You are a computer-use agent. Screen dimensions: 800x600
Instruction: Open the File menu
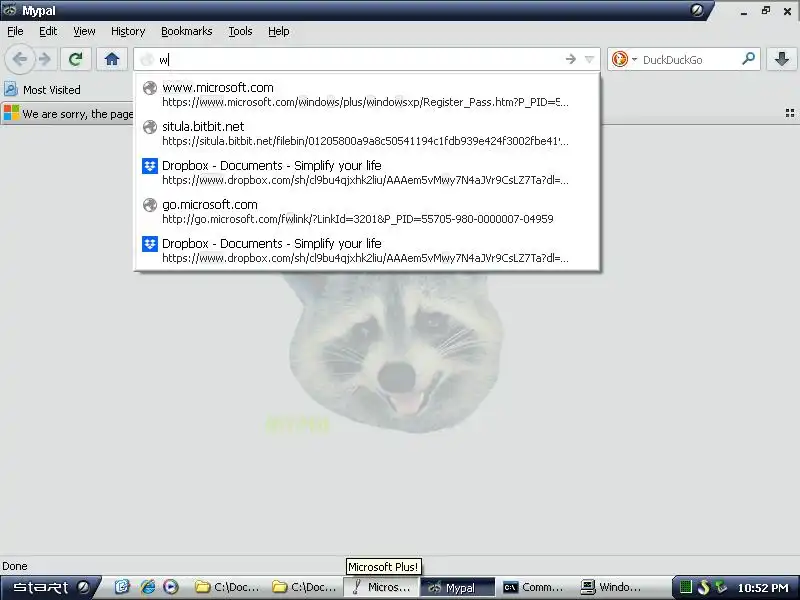15,31
